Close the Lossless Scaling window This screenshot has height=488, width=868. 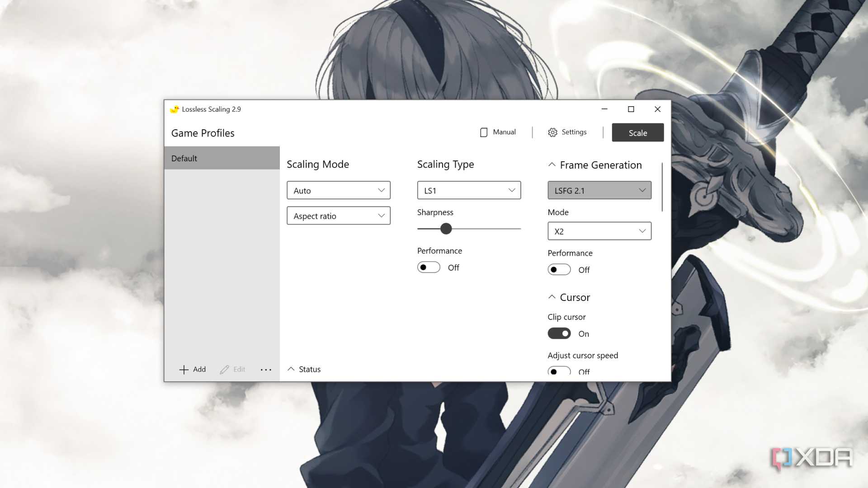click(658, 109)
